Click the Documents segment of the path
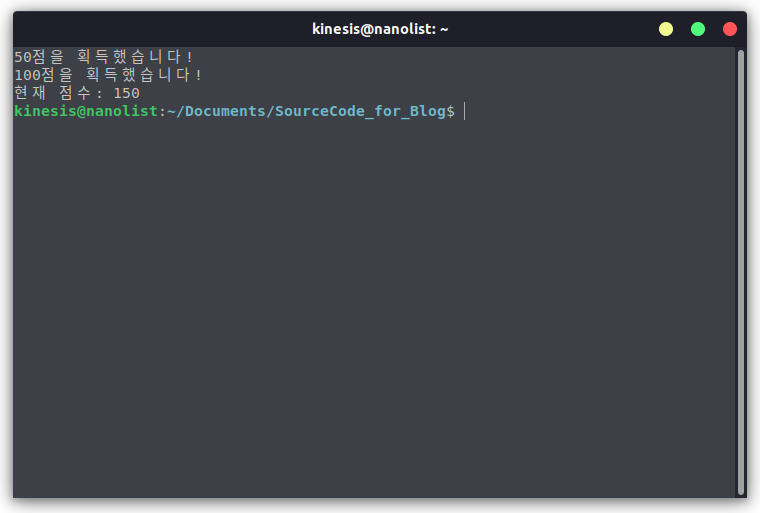The image size is (760, 513). coord(225,111)
